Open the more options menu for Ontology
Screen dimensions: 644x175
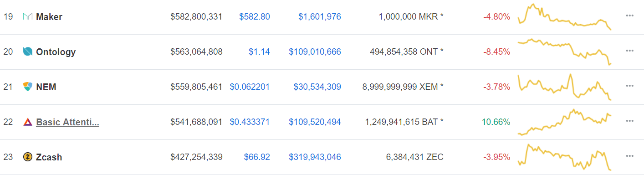coord(630,51)
